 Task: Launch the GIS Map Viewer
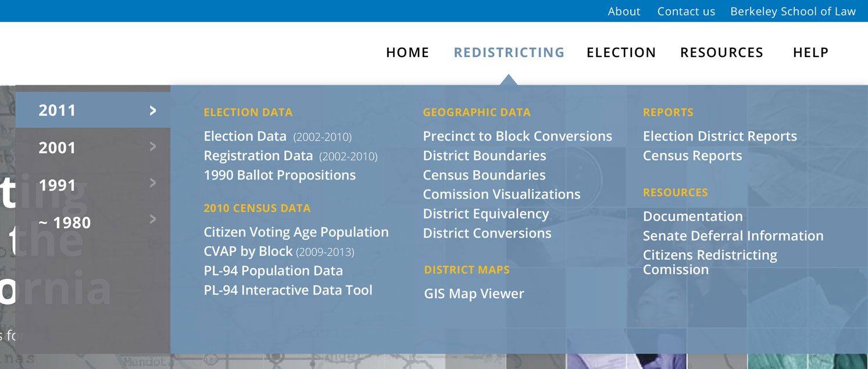click(474, 294)
